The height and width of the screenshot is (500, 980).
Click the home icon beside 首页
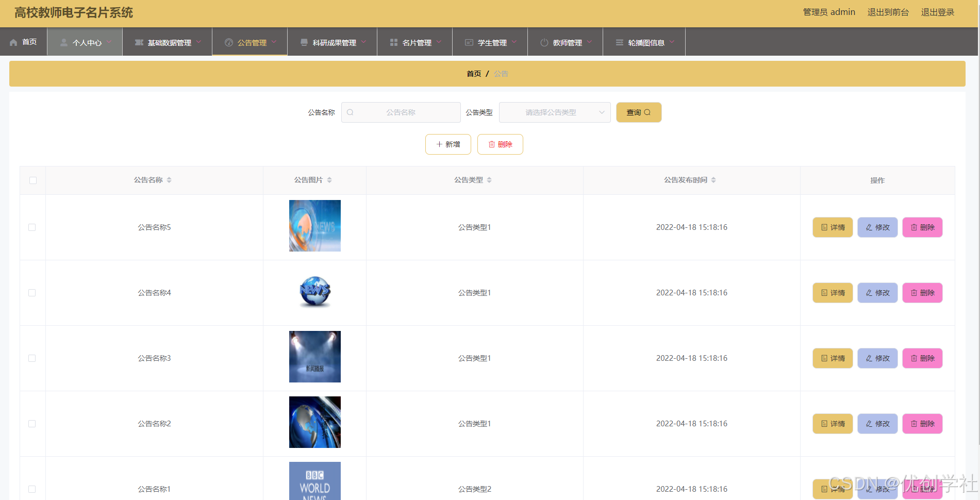(13, 42)
